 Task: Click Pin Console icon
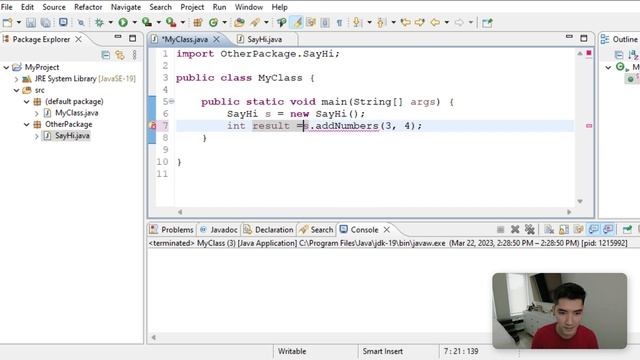click(627, 230)
